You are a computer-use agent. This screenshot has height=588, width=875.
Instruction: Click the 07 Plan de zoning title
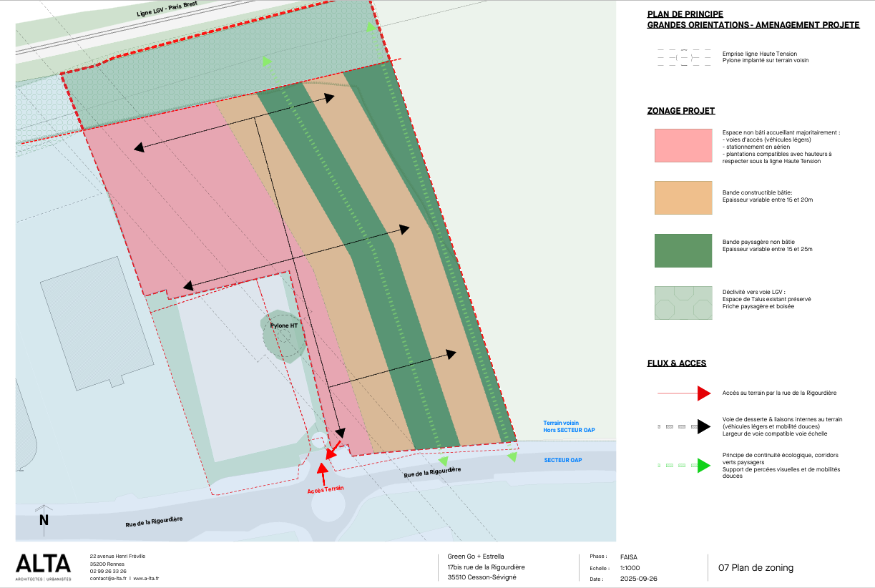pyautogui.click(x=756, y=568)
